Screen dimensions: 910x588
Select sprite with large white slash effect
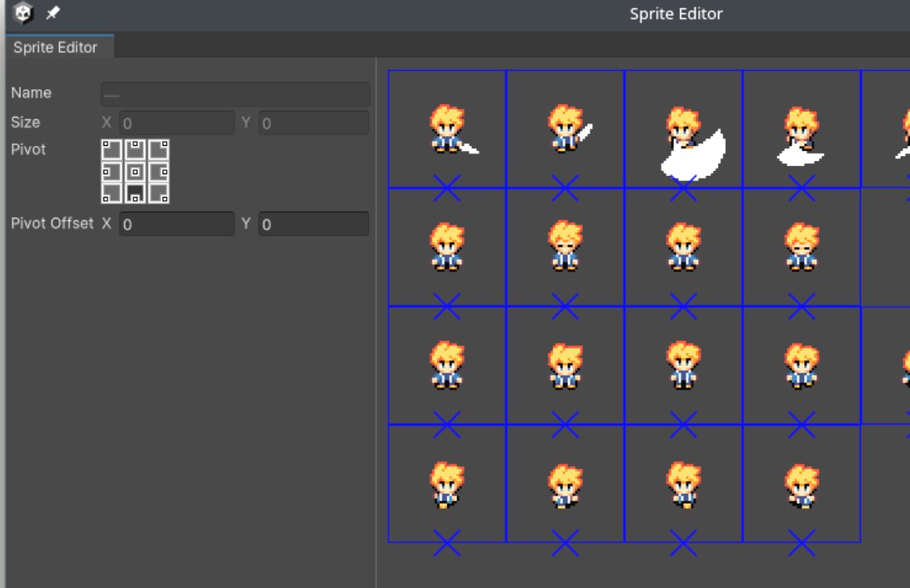tap(684, 129)
